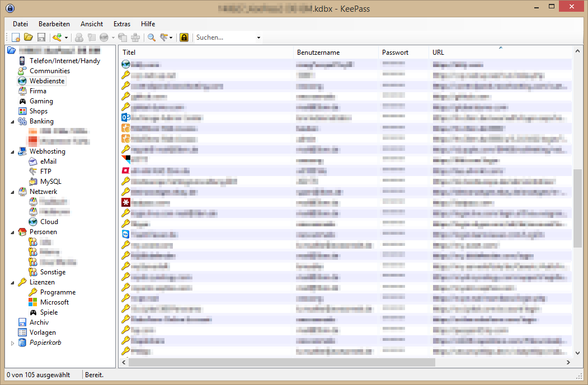
Task: Click the '0 von 105 ausgewählt' status text
Action: (x=38, y=375)
